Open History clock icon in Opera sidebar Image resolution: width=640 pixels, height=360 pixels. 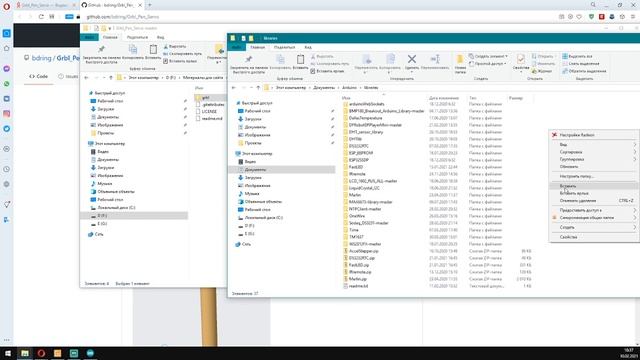pos(7,169)
